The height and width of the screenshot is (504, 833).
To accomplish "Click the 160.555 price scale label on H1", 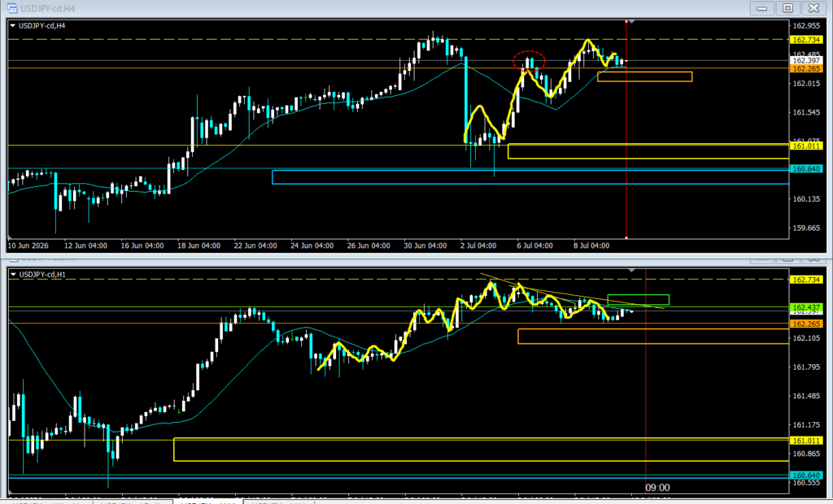I will [806, 483].
